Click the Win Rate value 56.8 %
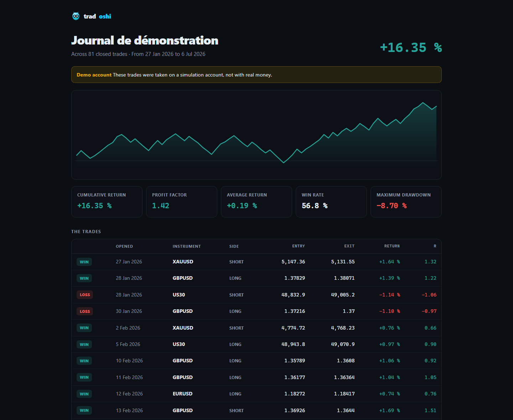Screen dimensions: 513x420 pos(315,206)
